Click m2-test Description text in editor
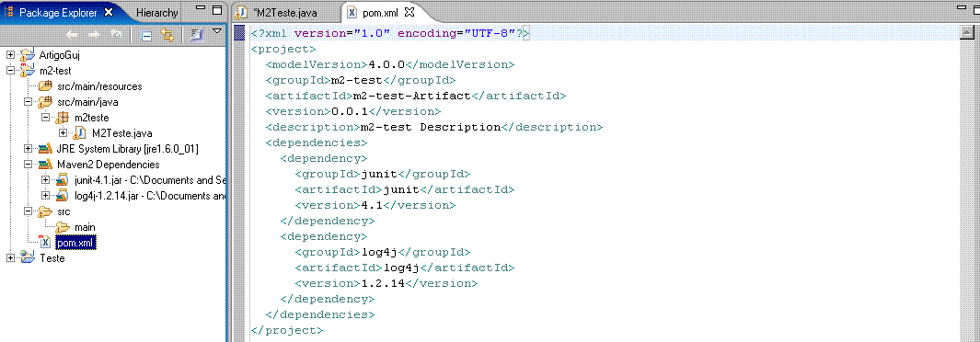 pos(431,127)
